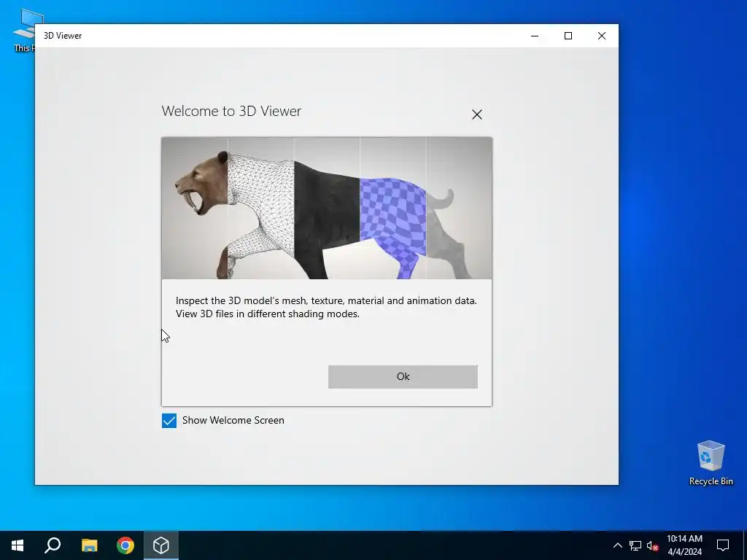The width and height of the screenshot is (747, 560).
Task: Minimize the 3D Viewer window
Action: [x=535, y=36]
